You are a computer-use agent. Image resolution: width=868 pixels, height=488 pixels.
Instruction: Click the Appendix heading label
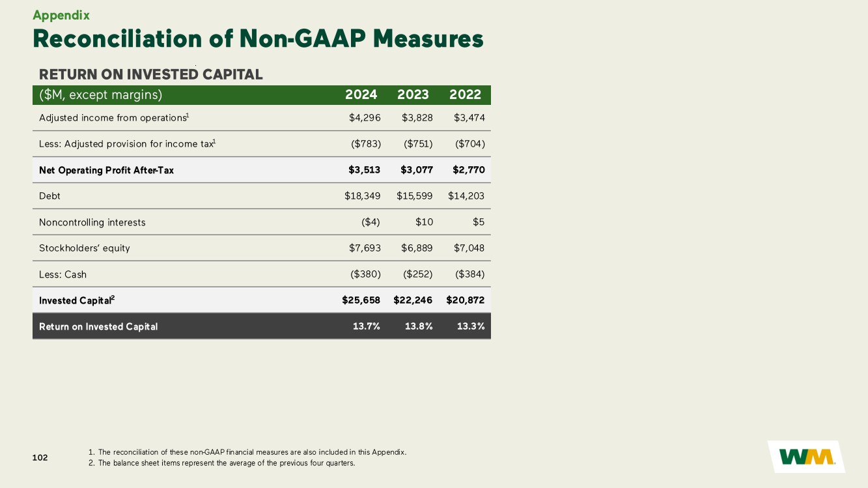61,15
